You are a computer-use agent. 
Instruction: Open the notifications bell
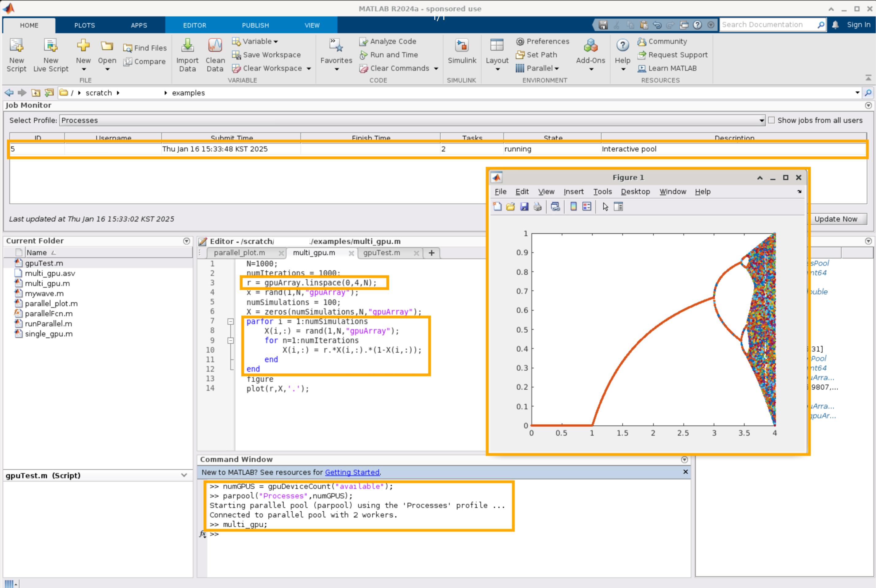coord(835,25)
